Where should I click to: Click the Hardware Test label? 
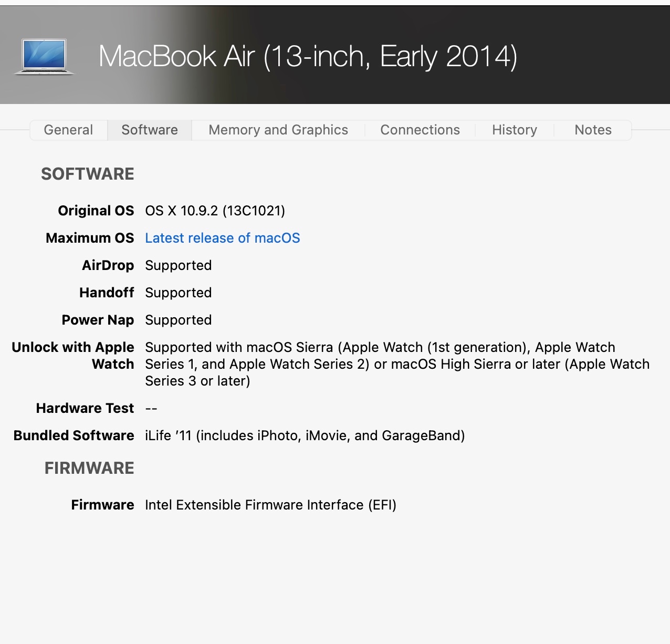pyautogui.click(x=85, y=408)
